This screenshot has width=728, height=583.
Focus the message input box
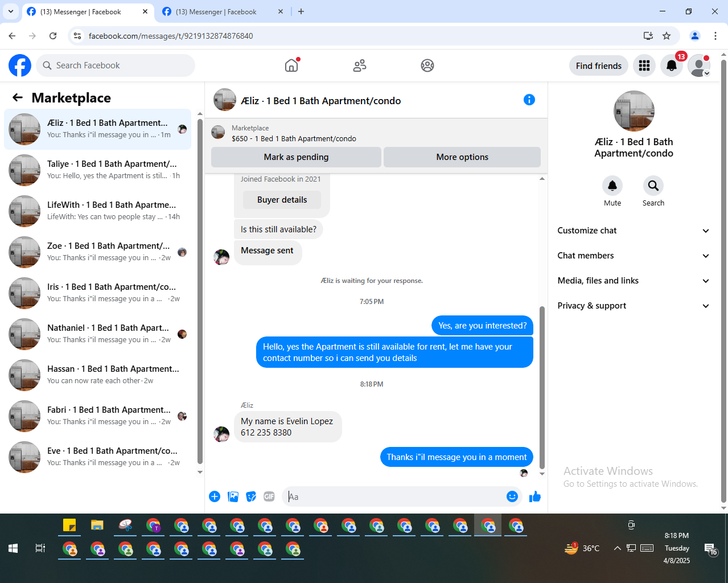pyautogui.click(x=394, y=496)
